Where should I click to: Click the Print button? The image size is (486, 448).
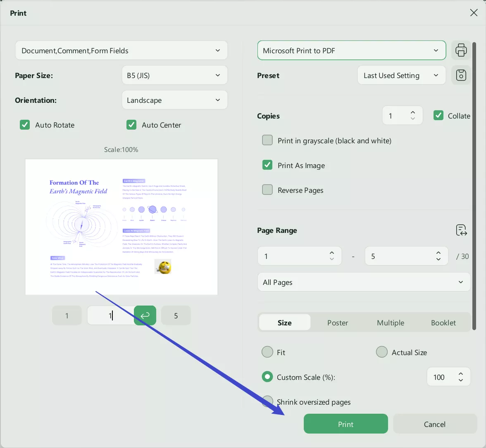345,424
